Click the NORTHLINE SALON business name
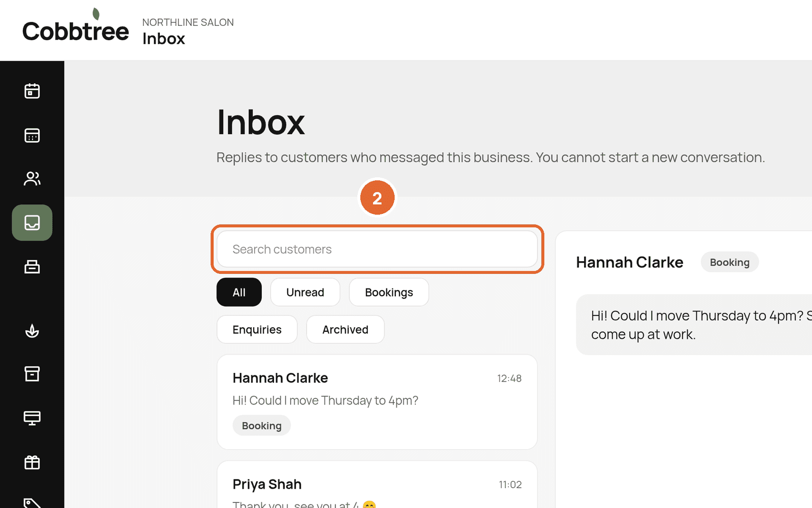Screen dimensions: 812x508 188,22
